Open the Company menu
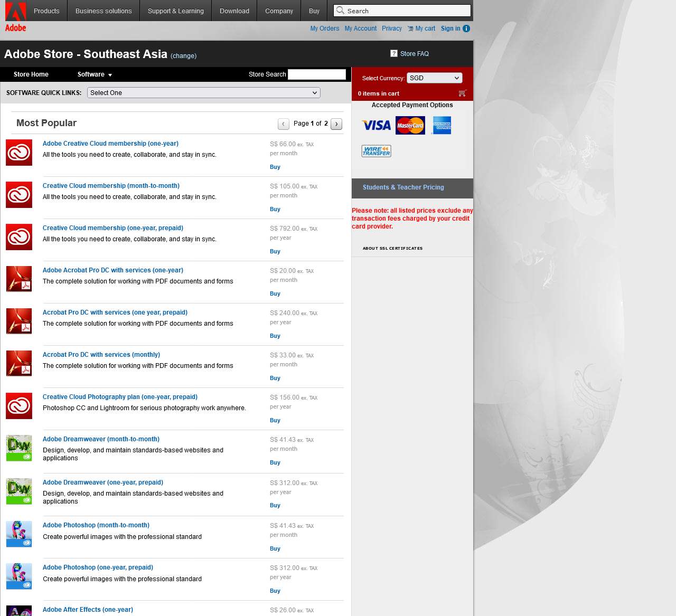The image size is (676, 616). tap(279, 11)
